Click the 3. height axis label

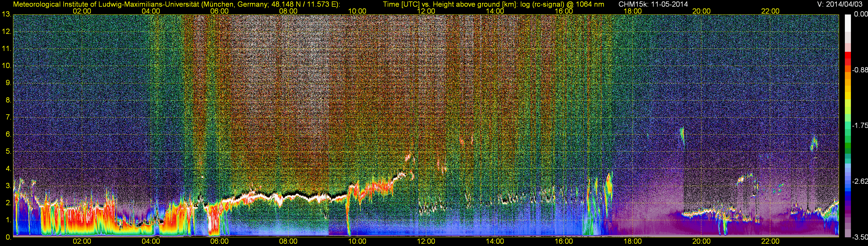8,186
